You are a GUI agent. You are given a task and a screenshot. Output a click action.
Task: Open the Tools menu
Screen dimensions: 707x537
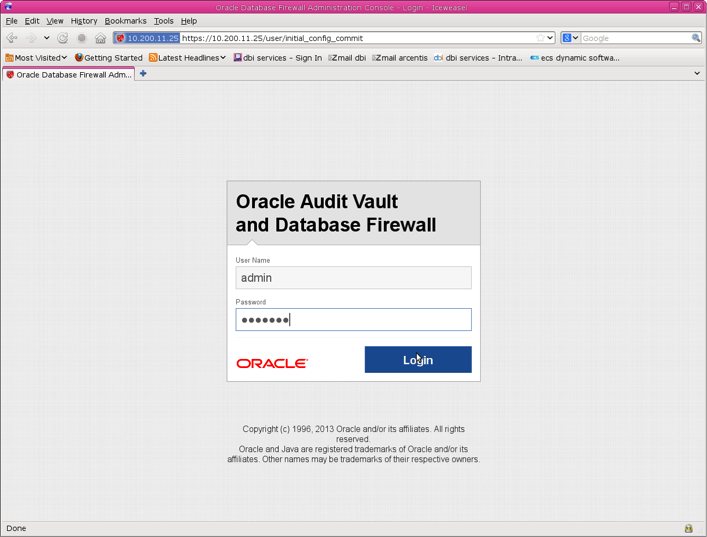tap(163, 21)
